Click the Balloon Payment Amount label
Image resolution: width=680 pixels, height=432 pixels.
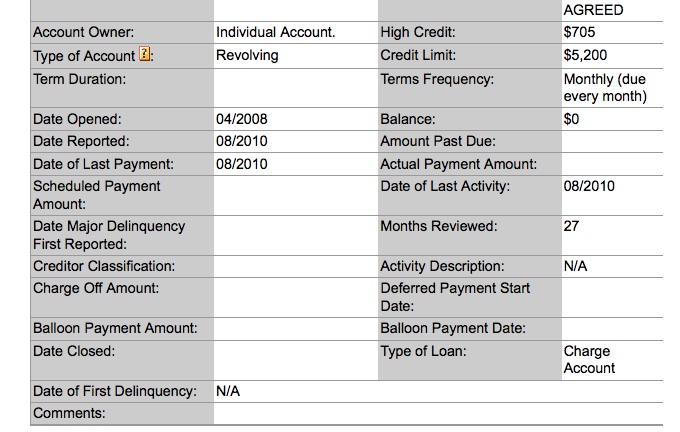pos(115,328)
